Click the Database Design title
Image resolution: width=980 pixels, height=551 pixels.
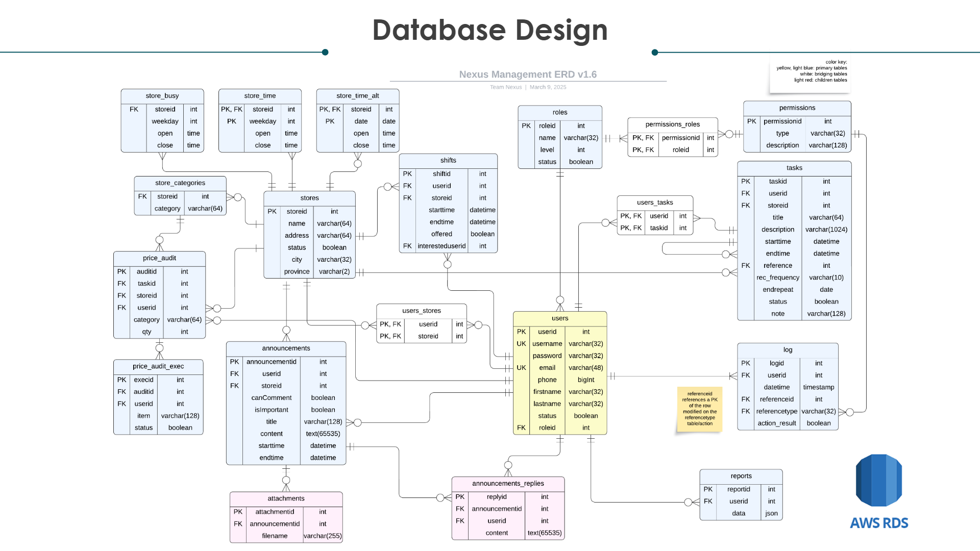coord(489,30)
